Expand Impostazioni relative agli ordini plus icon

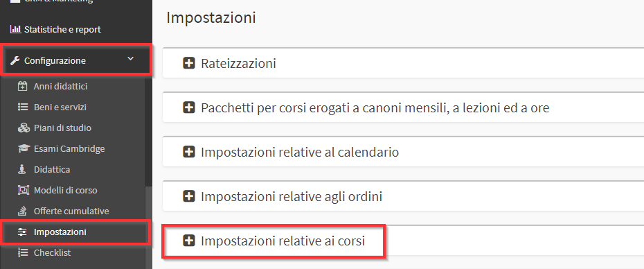pos(188,197)
